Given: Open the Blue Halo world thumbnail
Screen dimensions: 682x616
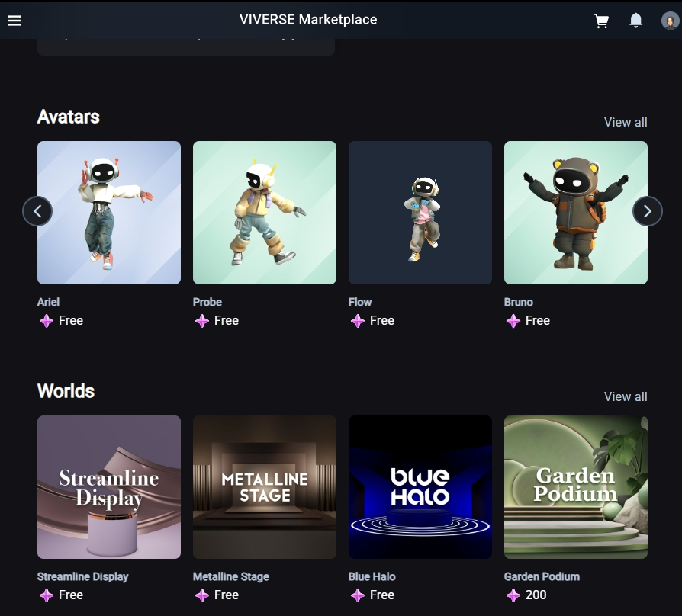Looking at the screenshot, I should tap(420, 487).
